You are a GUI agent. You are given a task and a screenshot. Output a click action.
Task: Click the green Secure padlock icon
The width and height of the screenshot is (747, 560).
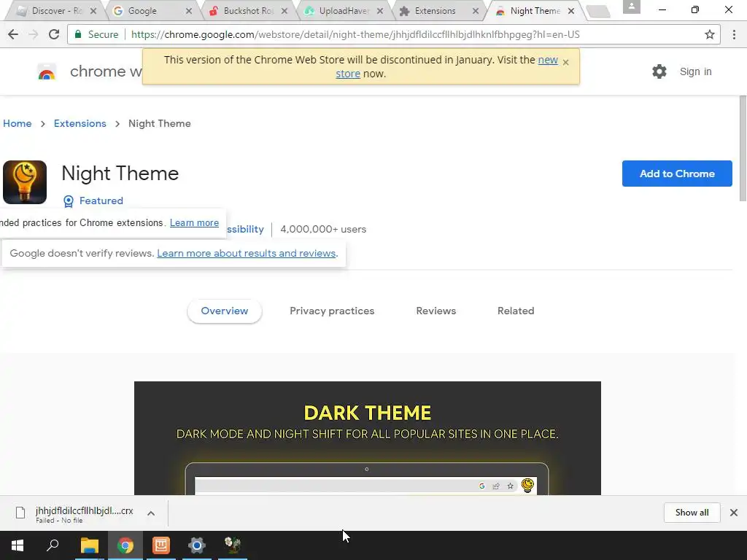pyautogui.click(x=78, y=34)
